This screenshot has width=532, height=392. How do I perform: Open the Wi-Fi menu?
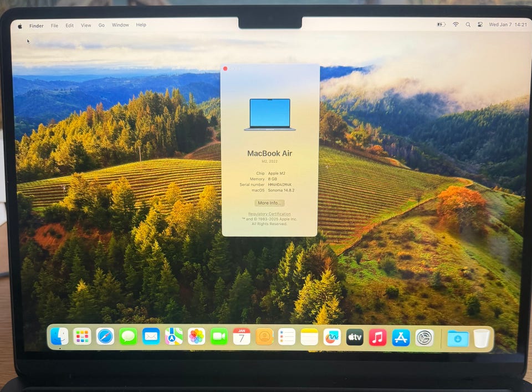pyautogui.click(x=456, y=24)
